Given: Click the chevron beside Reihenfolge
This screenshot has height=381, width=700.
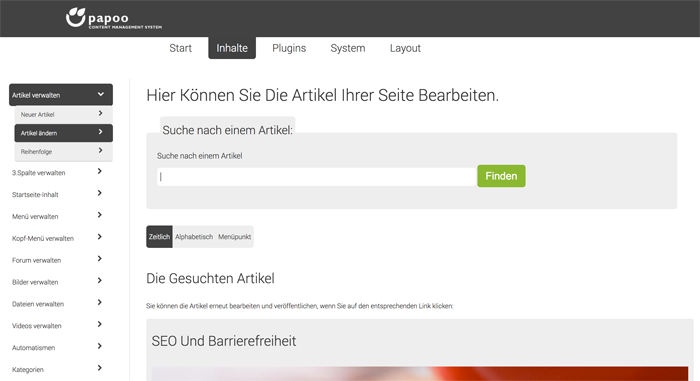Looking at the screenshot, I should (x=100, y=151).
